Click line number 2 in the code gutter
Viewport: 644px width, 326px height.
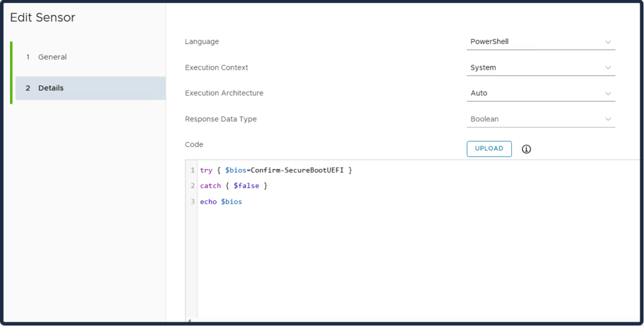[192, 186]
